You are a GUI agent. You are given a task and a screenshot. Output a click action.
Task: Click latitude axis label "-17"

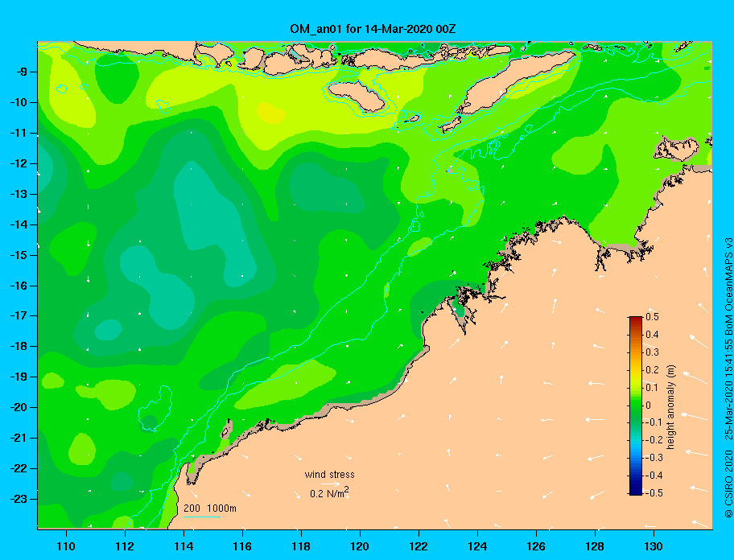[19, 315]
